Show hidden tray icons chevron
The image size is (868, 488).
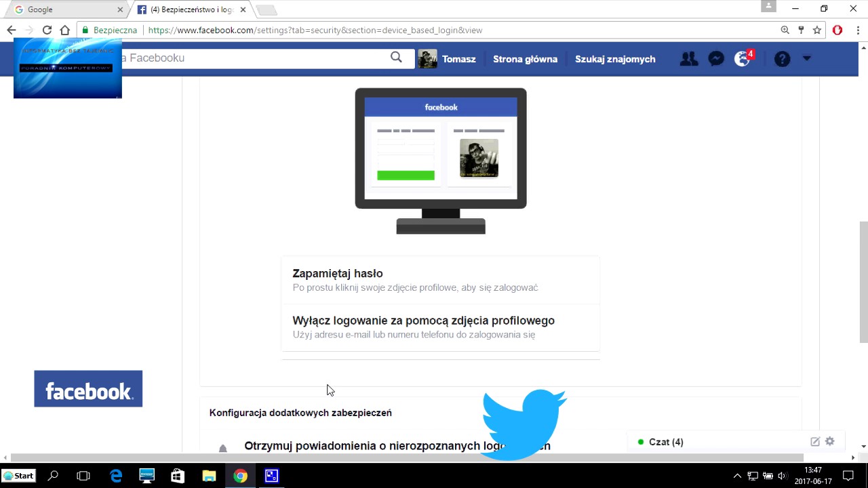point(737,476)
